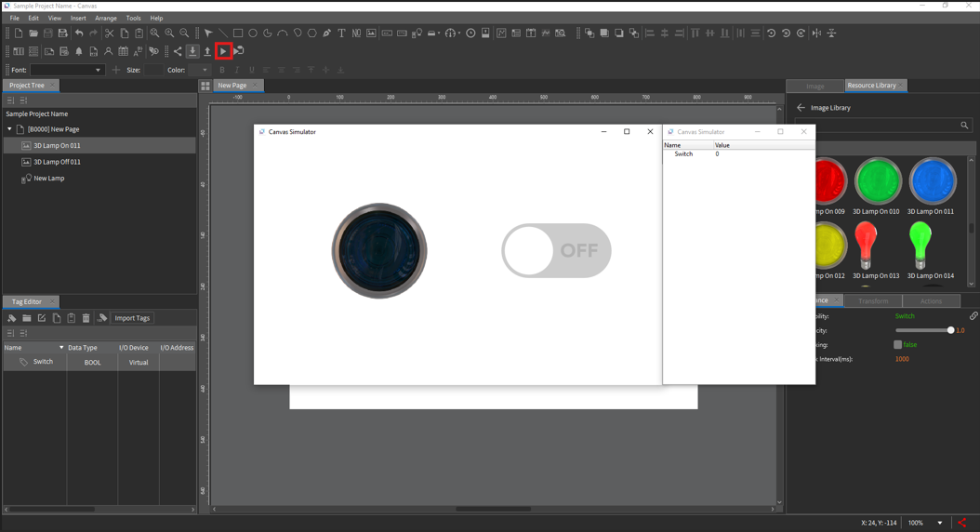Click the search magnifier in Image Library
This screenshot has height=532, width=980.
click(964, 126)
